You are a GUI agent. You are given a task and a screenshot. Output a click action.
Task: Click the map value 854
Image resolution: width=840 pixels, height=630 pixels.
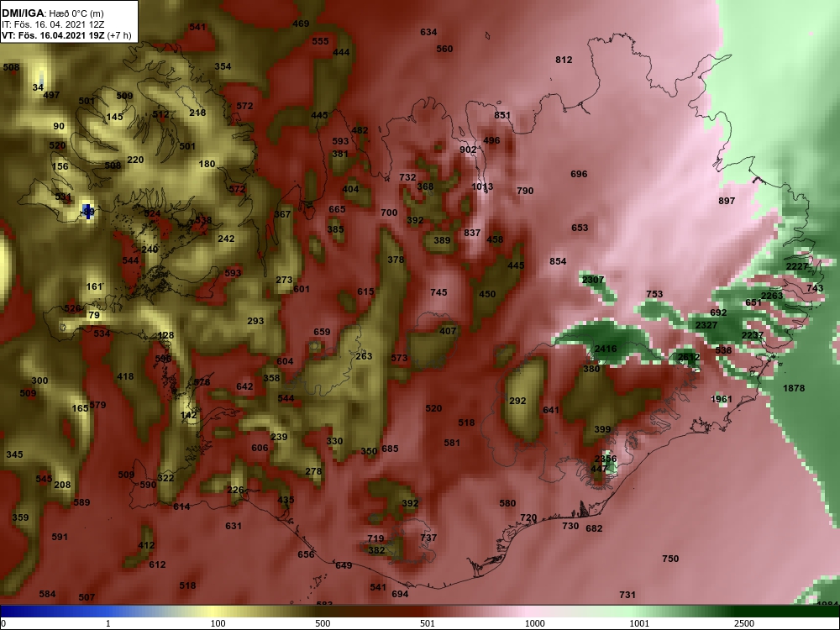(558, 261)
